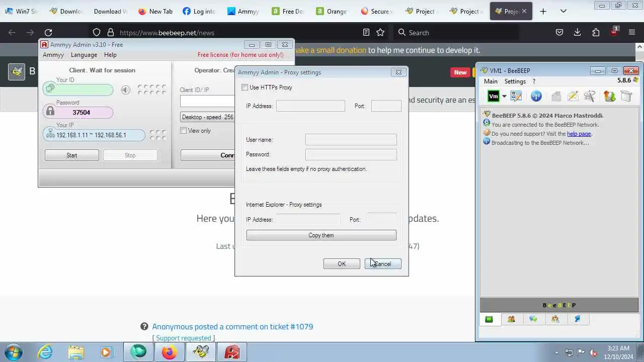Image resolution: width=644 pixels, height=362 pixels.
Task: Toggle the View only checkbox in Ammyy
Action: pos(184,131)
